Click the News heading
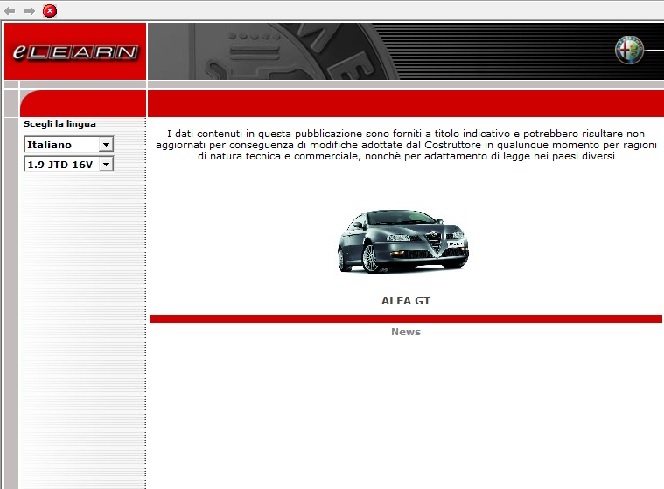 pos(406,332)
